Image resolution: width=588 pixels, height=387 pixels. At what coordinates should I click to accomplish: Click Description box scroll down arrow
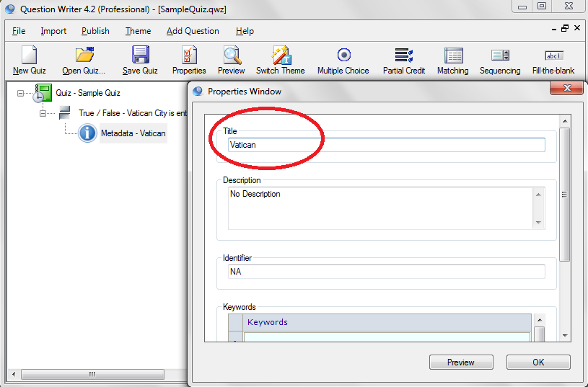tap(538, 223)
